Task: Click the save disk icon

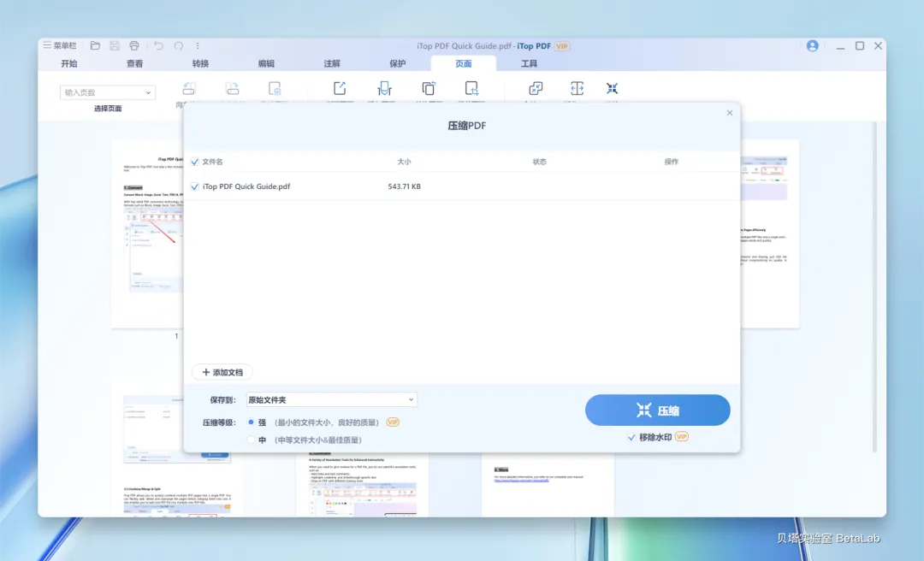Action: click(x=115, y=45)
